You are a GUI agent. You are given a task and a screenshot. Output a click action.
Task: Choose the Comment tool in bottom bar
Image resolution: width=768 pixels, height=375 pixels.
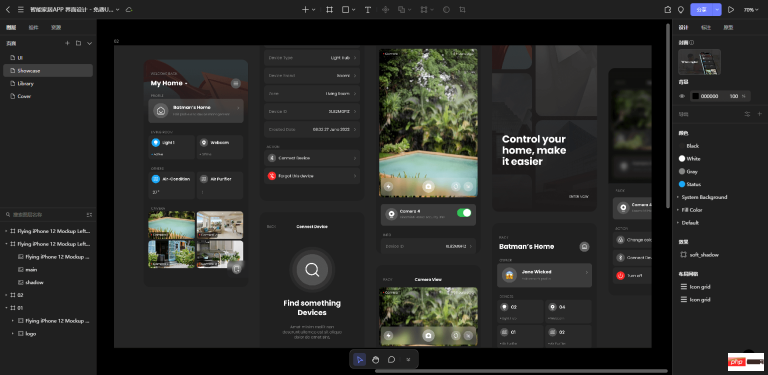click(x=391, y=359)
